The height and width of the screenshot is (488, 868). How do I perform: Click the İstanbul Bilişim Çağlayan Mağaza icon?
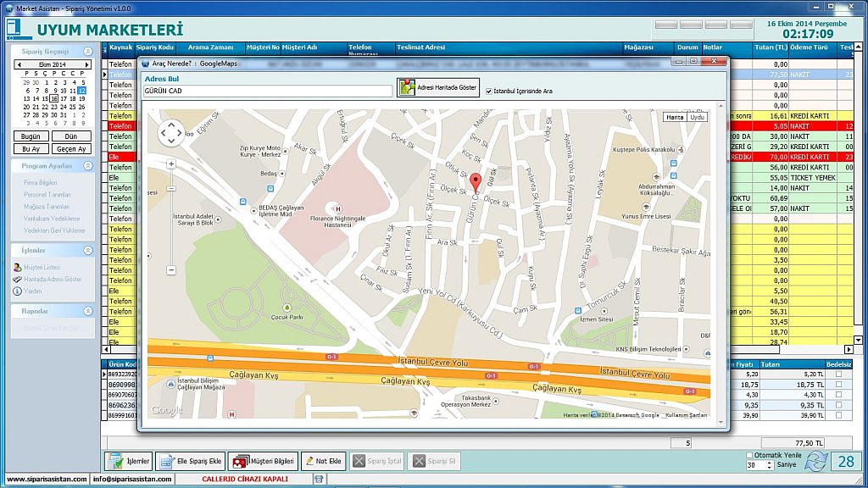coord(170,384)
